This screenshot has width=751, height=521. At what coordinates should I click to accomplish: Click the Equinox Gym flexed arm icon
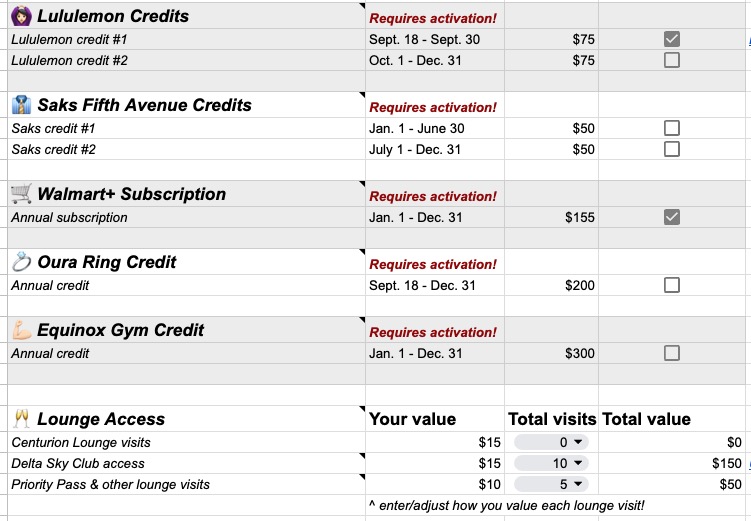21,330
